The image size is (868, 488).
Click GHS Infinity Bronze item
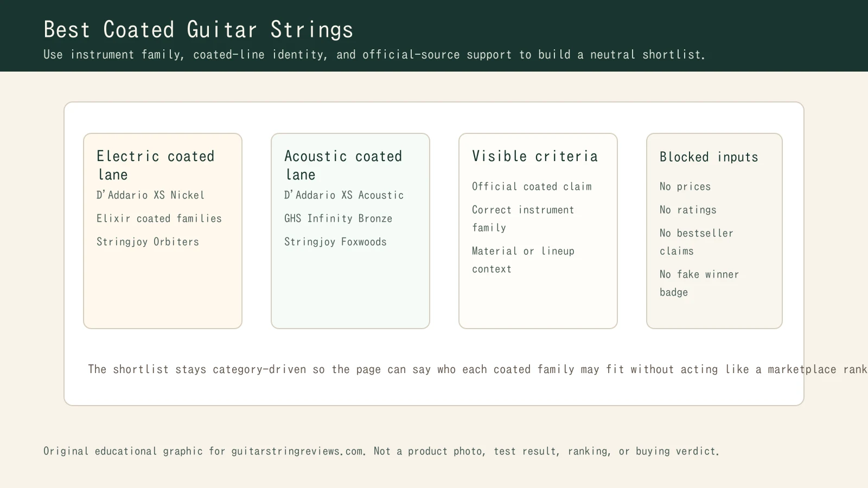(x=338, y=219)
